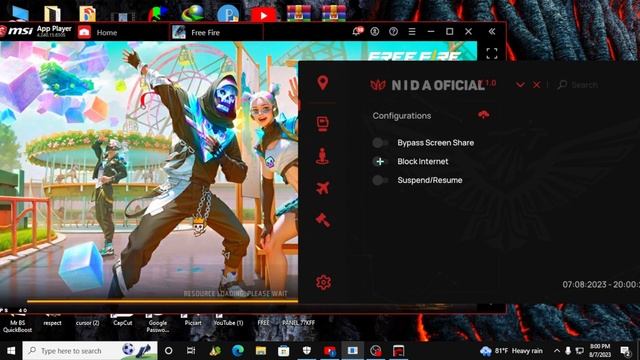Open the location pin section in NIDA panel
The image size is (640, 360).
[x=323, y=83]
